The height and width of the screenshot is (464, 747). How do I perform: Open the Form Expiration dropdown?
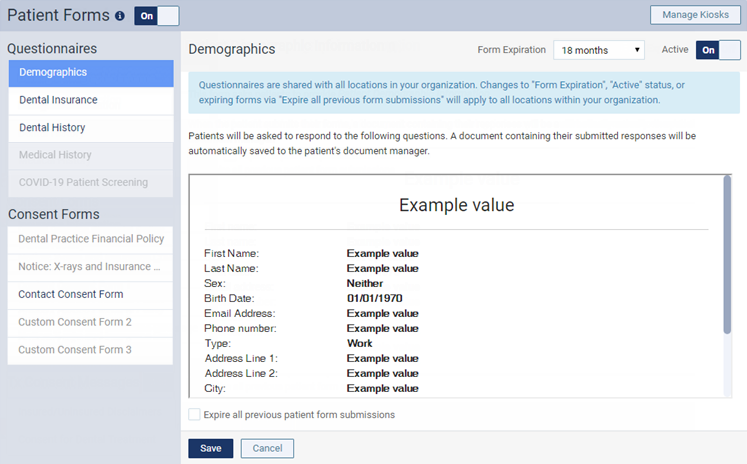599,50
